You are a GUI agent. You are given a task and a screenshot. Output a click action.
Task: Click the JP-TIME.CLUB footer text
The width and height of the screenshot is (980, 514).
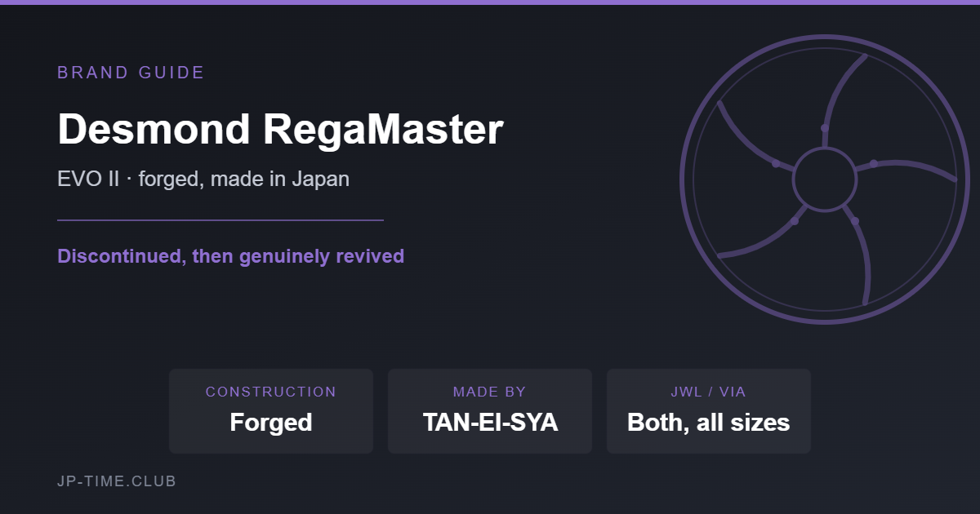[x=117, y=481]
